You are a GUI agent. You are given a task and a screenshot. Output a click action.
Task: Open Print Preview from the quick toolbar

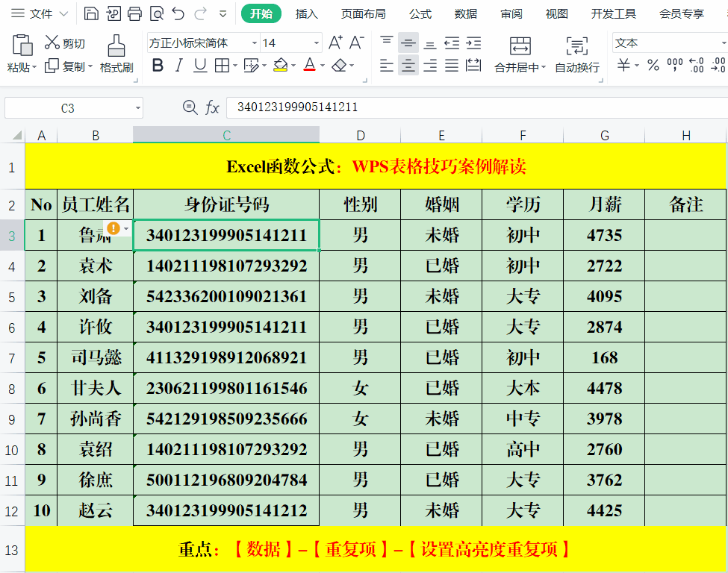156,13
